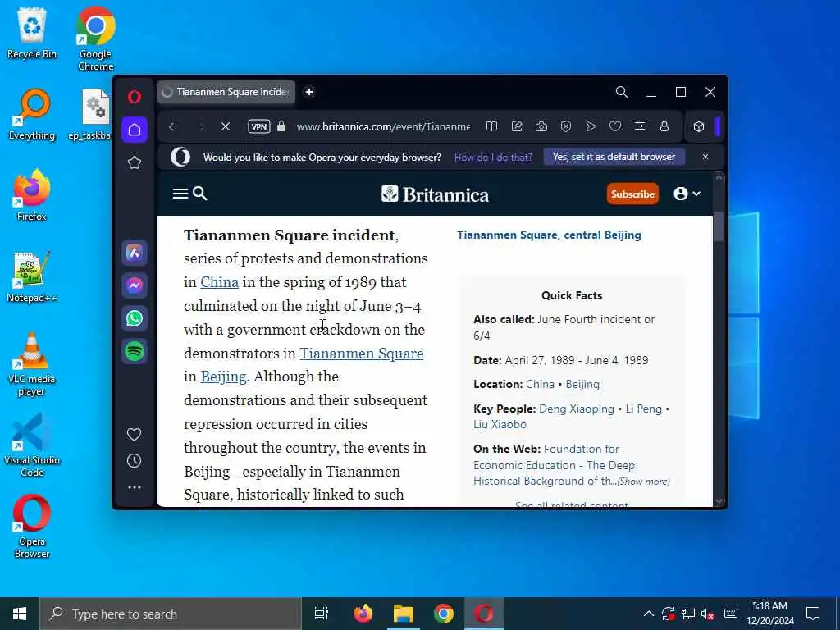Open Easy setup sliders icon
840x630 pixels.
(640, 126)
